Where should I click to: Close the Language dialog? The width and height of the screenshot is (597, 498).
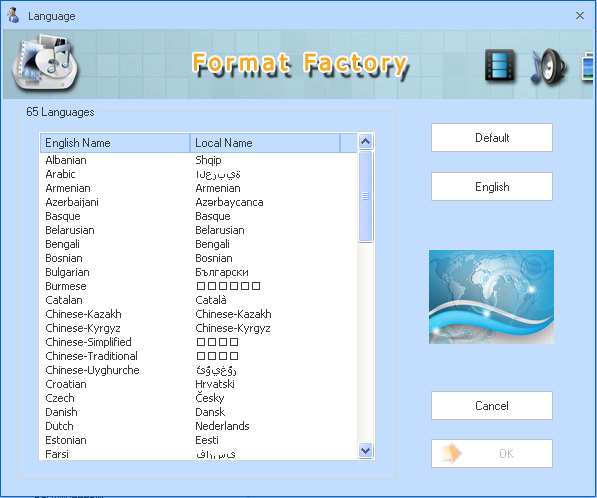point(579,16)
